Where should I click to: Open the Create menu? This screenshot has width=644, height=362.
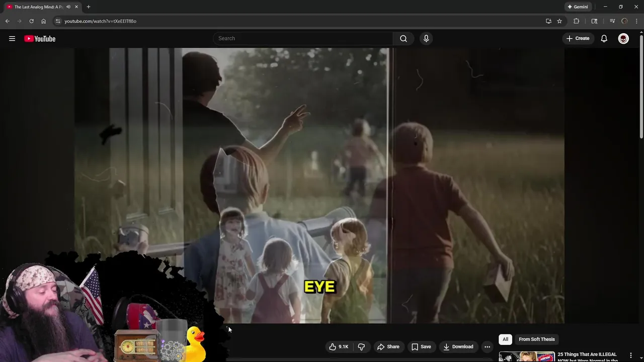[578, 39]
